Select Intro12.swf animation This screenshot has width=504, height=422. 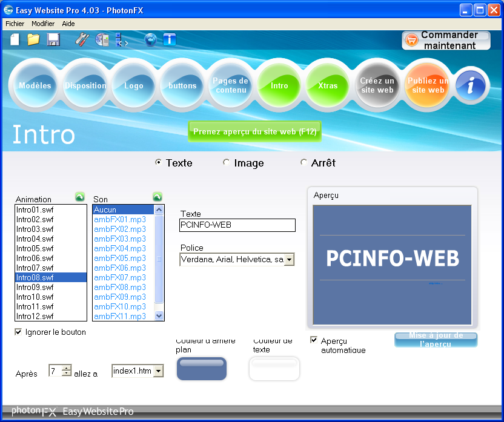click(51, 316)
